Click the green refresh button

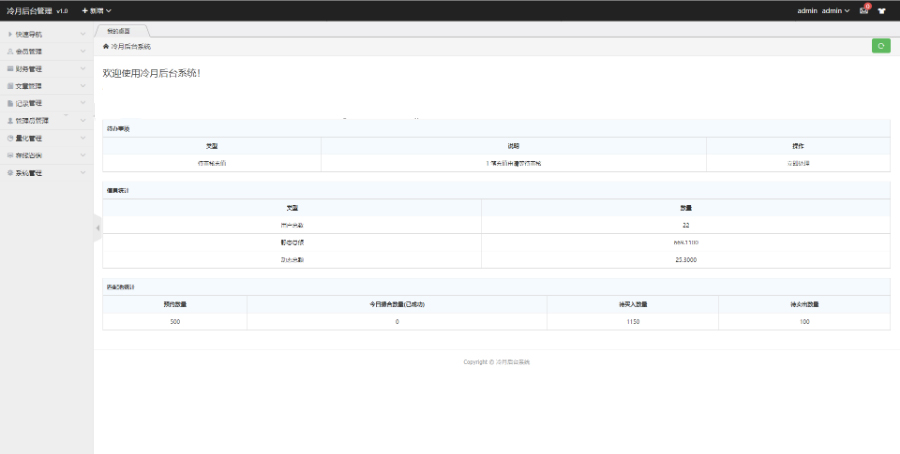pyautogui.click(x=880, y=46)
